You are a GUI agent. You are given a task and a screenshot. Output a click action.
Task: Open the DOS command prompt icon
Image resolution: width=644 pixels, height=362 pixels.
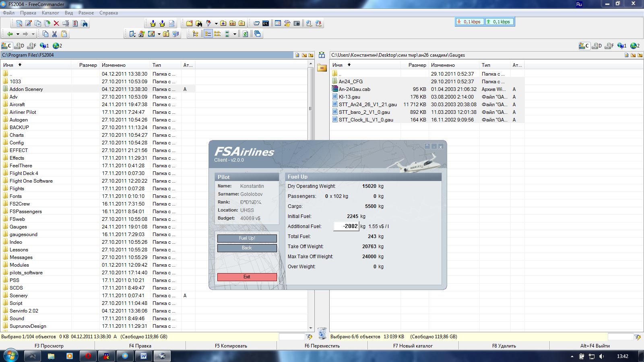[x=266, y=23]
